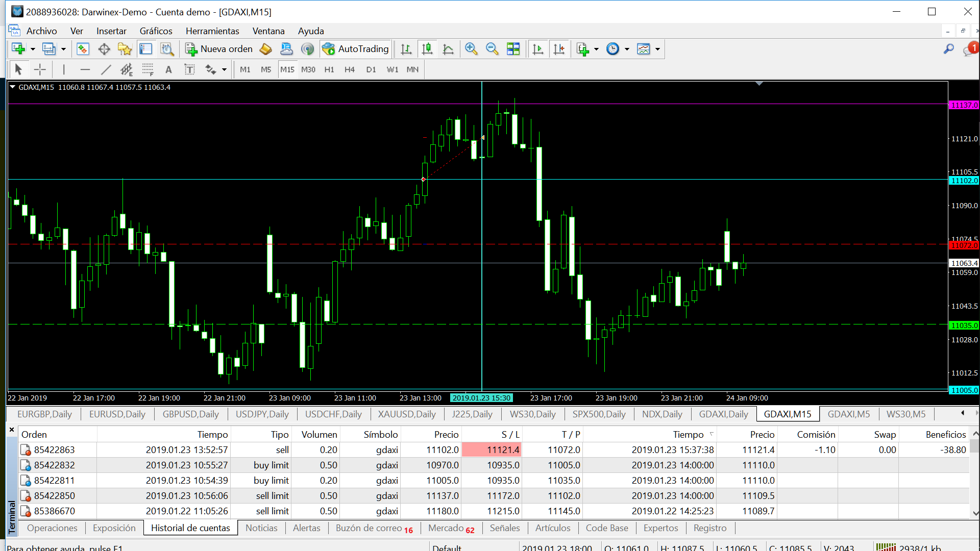The image size is (980, 551).
Task: Select the draw trendline tool
Action: click(106, 69)
